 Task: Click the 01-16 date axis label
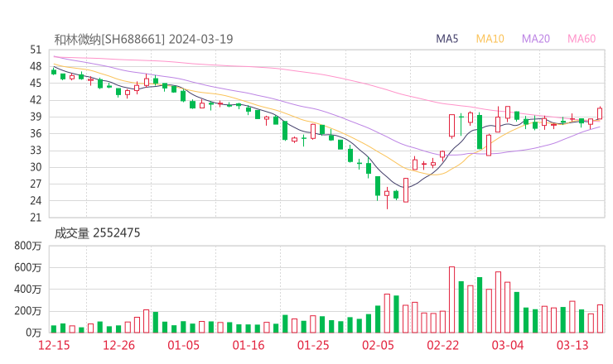coord(249,345)
